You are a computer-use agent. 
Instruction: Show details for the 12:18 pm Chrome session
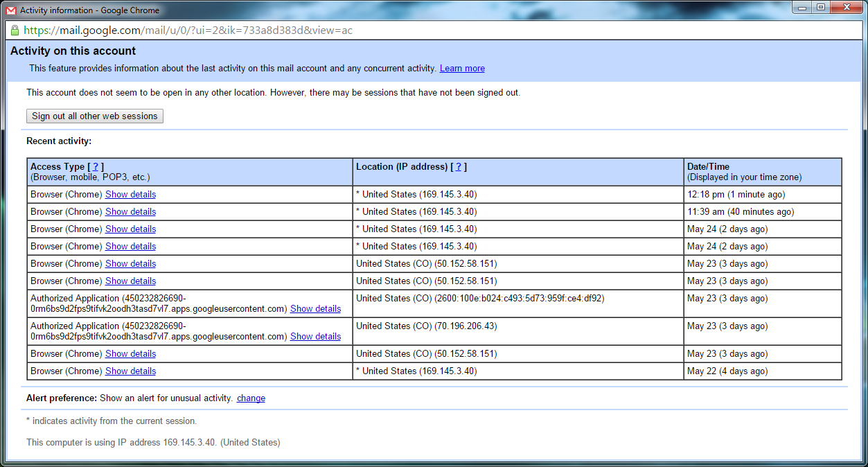pyautogui.click(x=130, y=195)
